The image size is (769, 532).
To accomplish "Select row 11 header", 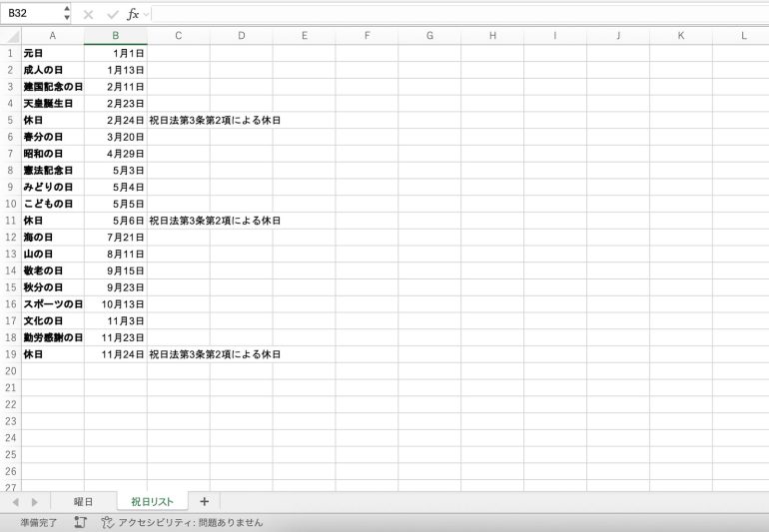I will coord(10,221).
